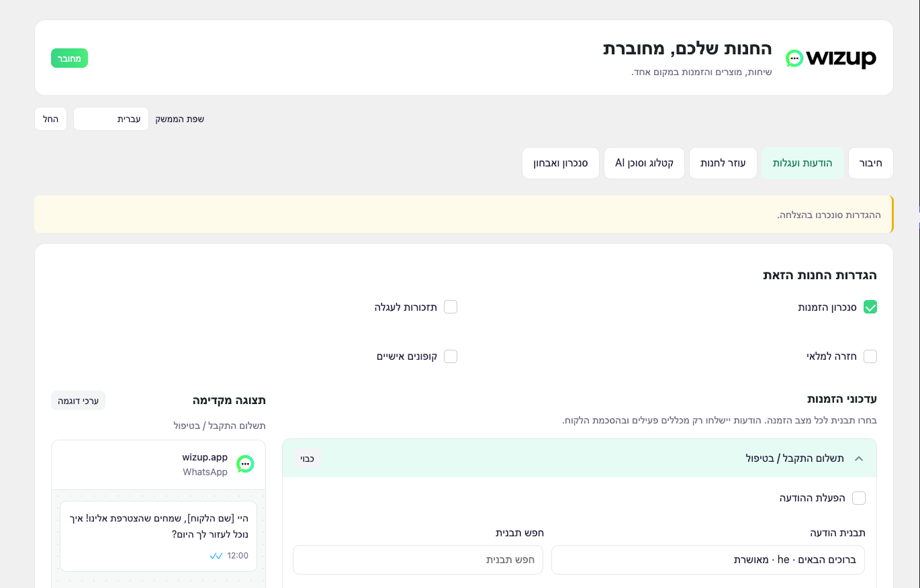Open the interface language dropdown showing 'עברית'
920x588 pixels.
[x=111, y=119]
